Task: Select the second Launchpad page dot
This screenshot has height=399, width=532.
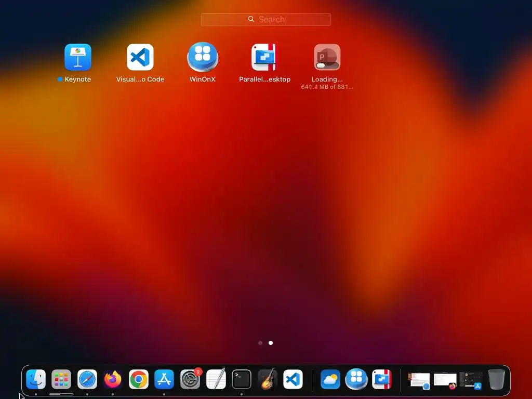Action: pyautogui.click(x=270, y=343)
